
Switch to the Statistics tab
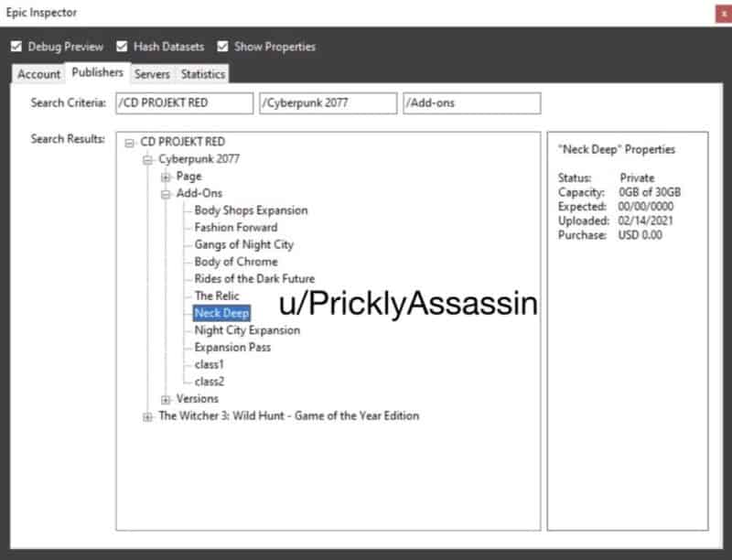click(x=202, y=74)
